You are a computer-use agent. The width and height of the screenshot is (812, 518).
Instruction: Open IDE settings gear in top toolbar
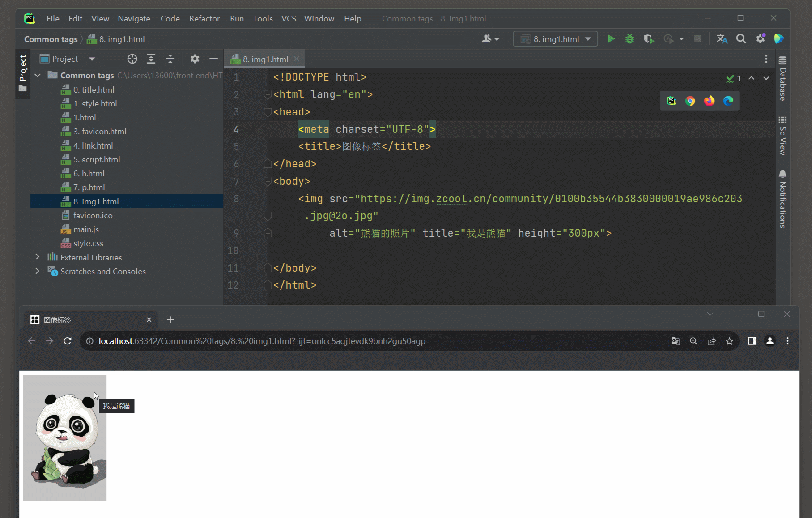[x=760, y=39]
